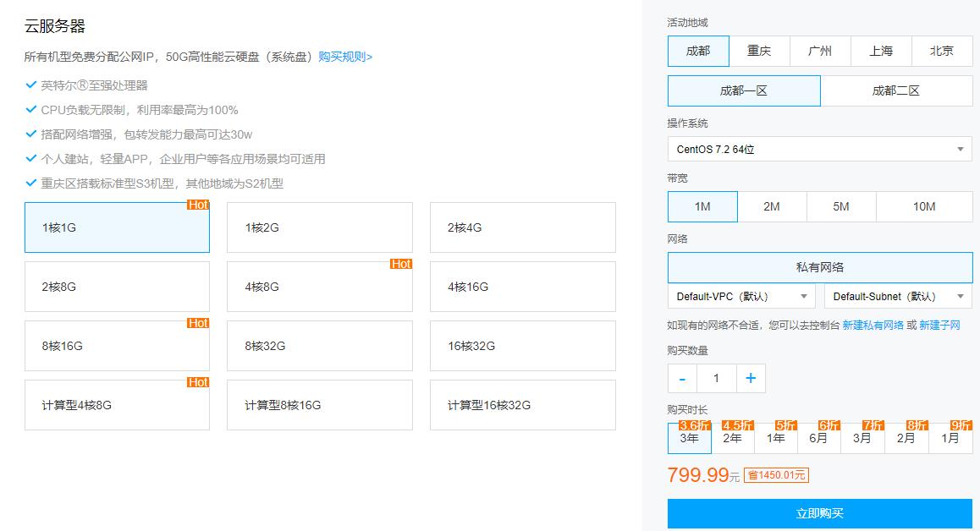The image size is (980, 531).
Task: Open the 购买规则 link
Action: [345, 57]
